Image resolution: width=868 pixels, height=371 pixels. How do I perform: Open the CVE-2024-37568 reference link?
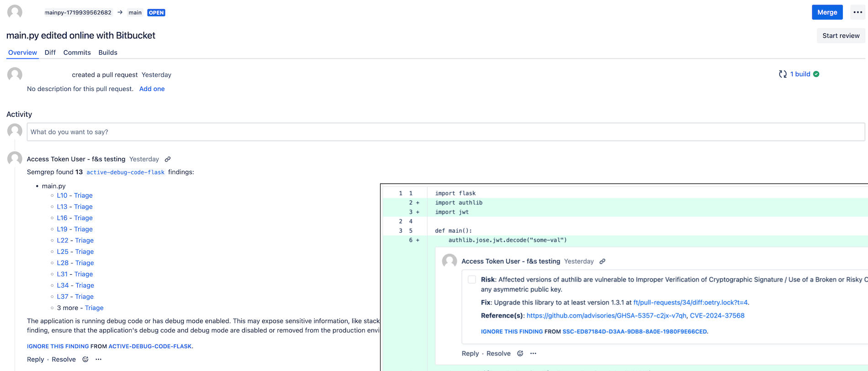pos(717,316)
